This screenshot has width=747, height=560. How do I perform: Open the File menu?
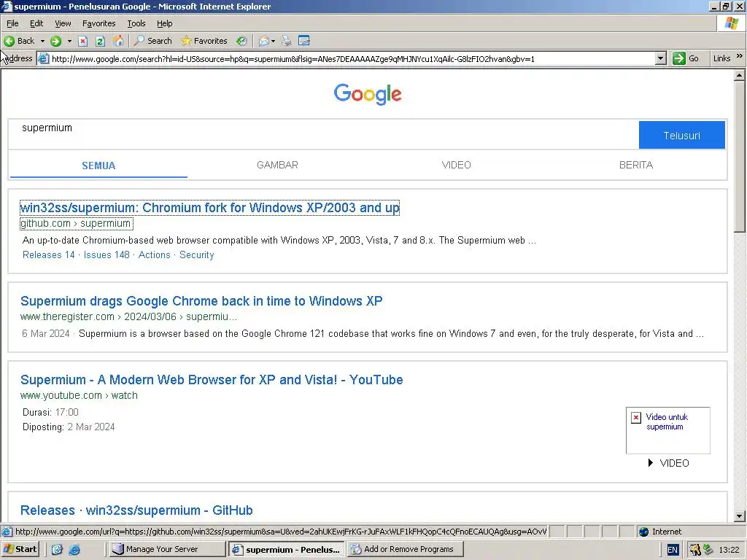[x=12, y=23]
